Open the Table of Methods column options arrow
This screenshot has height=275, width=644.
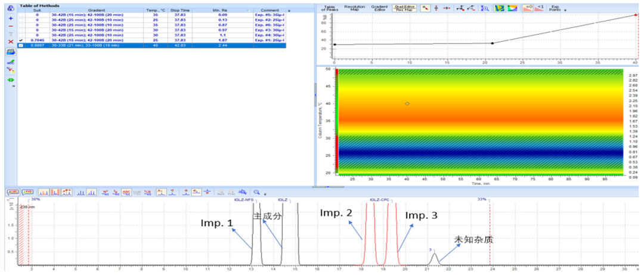(x=289, y=10)
